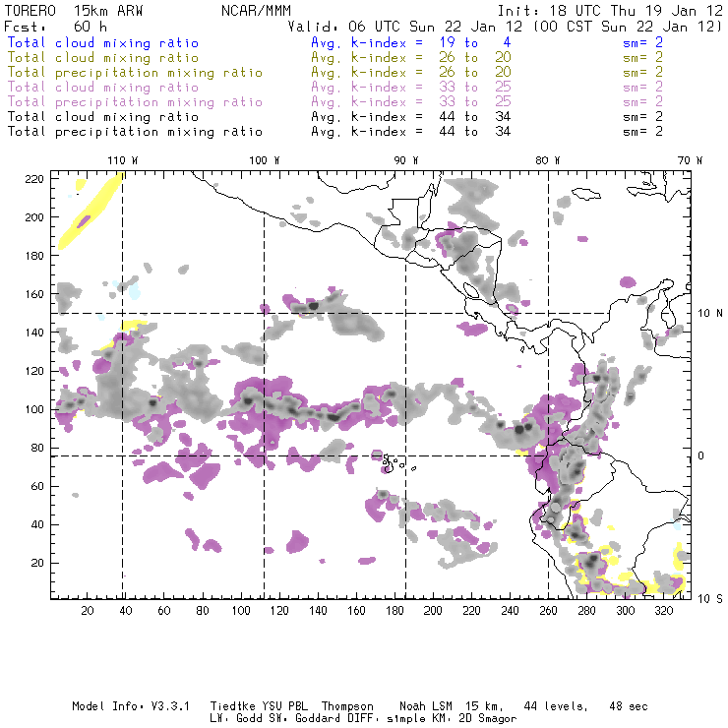Image resolution: width=728 pixels, height=728 pixels.
Task: Click "48 sec" footer text
Action: [629, 706]
